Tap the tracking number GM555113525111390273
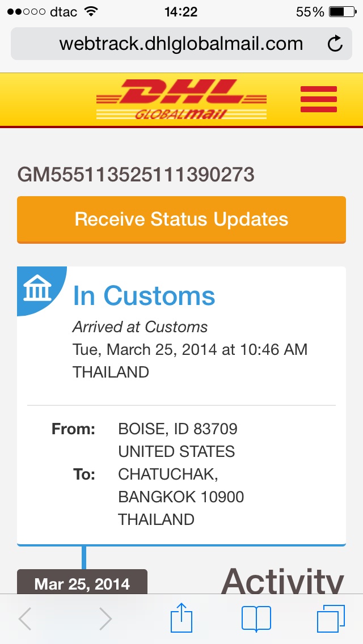Screen dimensions: 363x644 click(136, 175)
